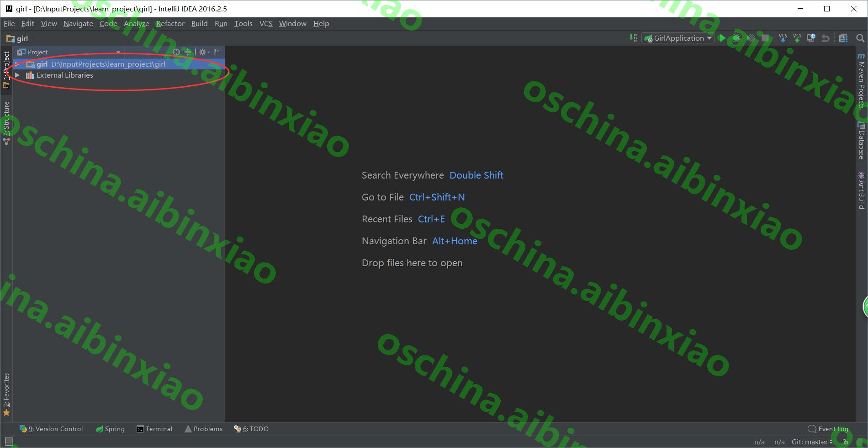
Task: Open Project Structure toolbar icon
Action: coord(843,38)
